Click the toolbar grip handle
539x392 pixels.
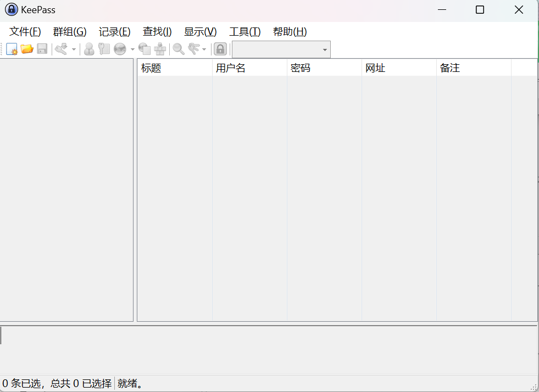[2, 49]
